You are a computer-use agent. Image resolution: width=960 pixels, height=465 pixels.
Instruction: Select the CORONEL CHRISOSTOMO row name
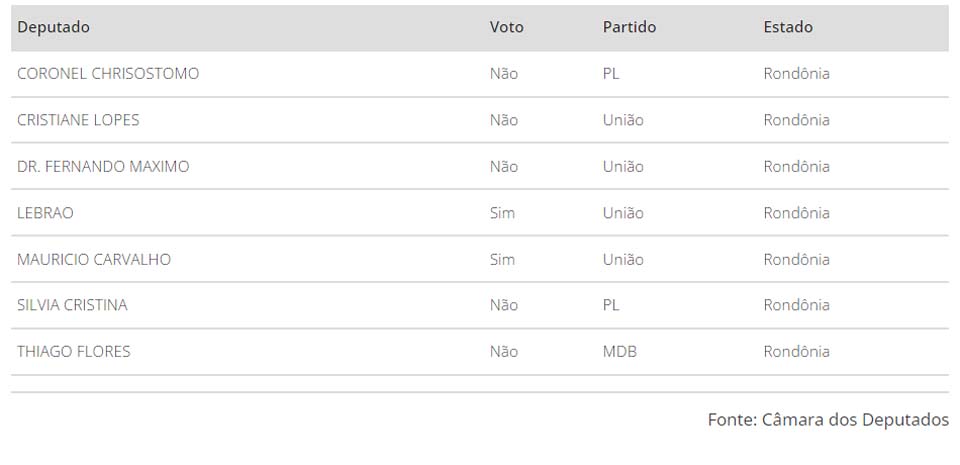(x=108, y=74)
